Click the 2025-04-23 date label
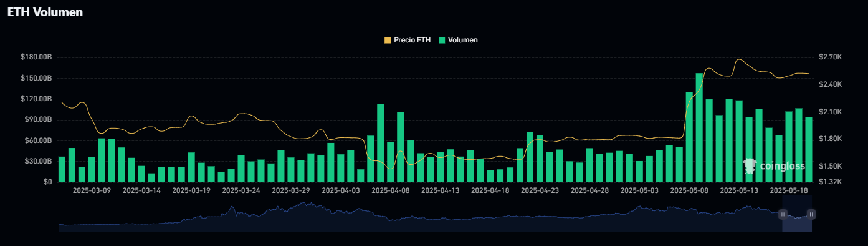This screenshot has height=246, width=868. [x=540, y=190]
